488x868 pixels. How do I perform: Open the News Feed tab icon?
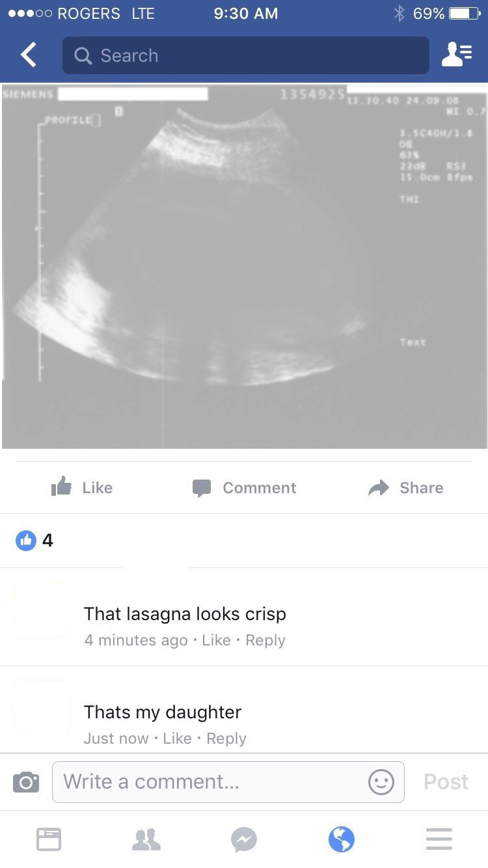pyautogui.click(x=49, y=839)
